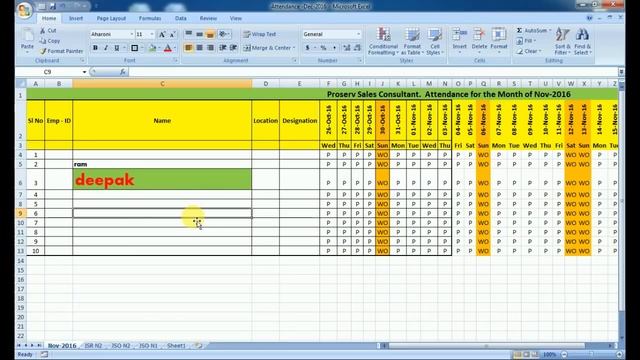This screenshot has height=360, width=640.
Task: Switch to the View ribbon tab
Action: tap(236, 18)
